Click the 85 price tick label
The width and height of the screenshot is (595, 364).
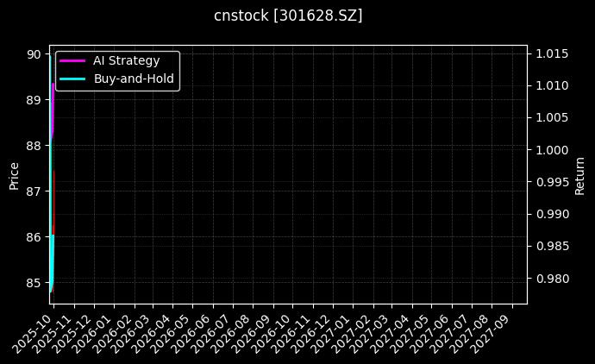pos(34,282)
